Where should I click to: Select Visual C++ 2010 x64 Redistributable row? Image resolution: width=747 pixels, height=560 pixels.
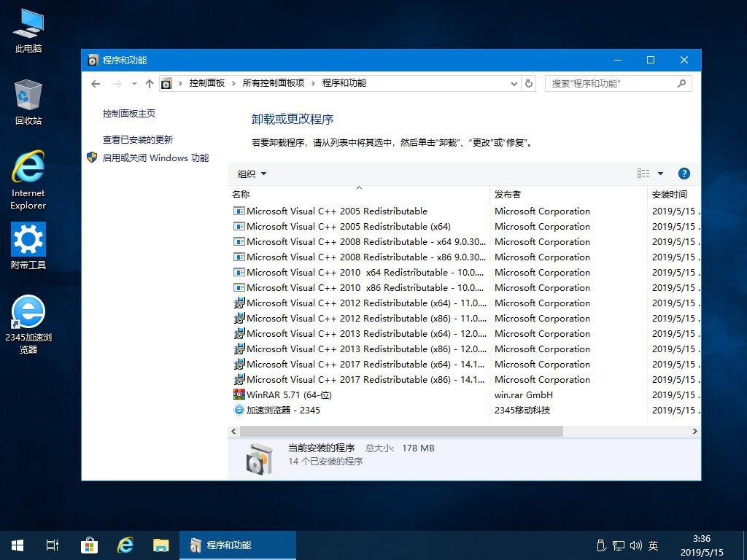pyautogui.click(x=464, y=273)
